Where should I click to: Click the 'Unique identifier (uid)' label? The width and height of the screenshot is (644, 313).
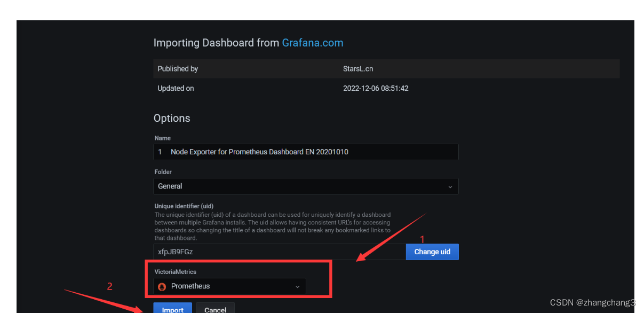click(x=184, y=206)
